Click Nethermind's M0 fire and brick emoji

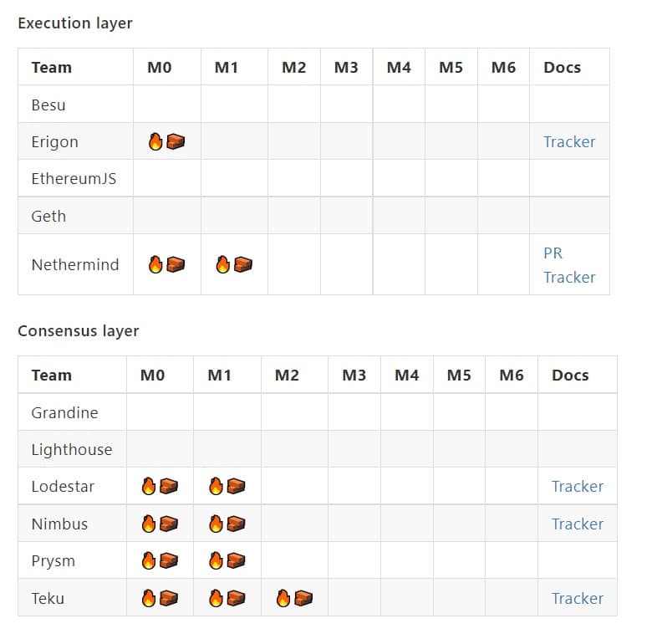click(x=166, y=265)
